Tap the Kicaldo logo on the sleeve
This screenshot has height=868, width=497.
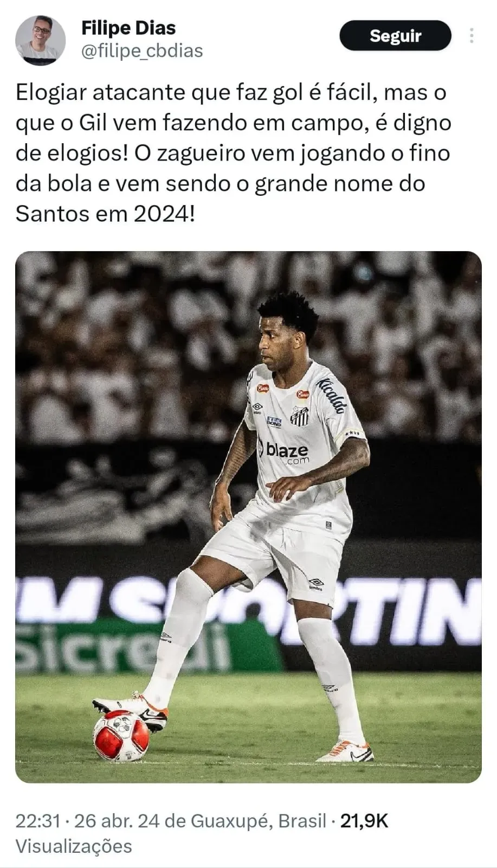pyautogui.click(x=332, y=396)
